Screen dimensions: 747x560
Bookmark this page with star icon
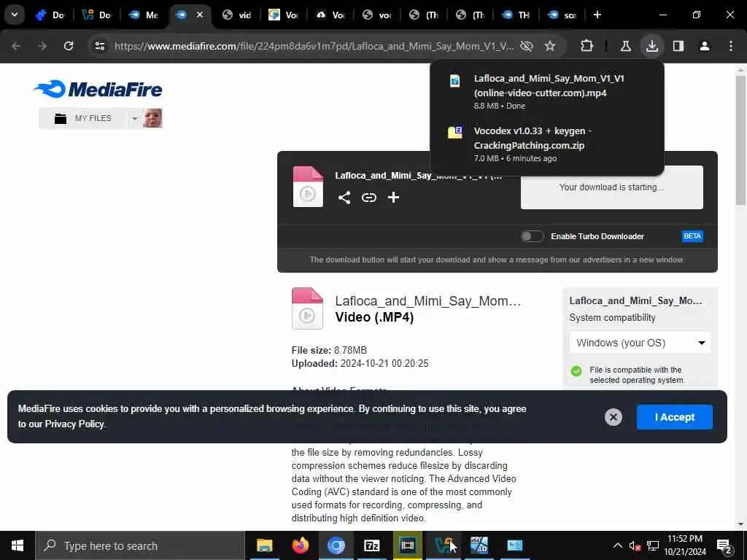click(x=550, y=46)
